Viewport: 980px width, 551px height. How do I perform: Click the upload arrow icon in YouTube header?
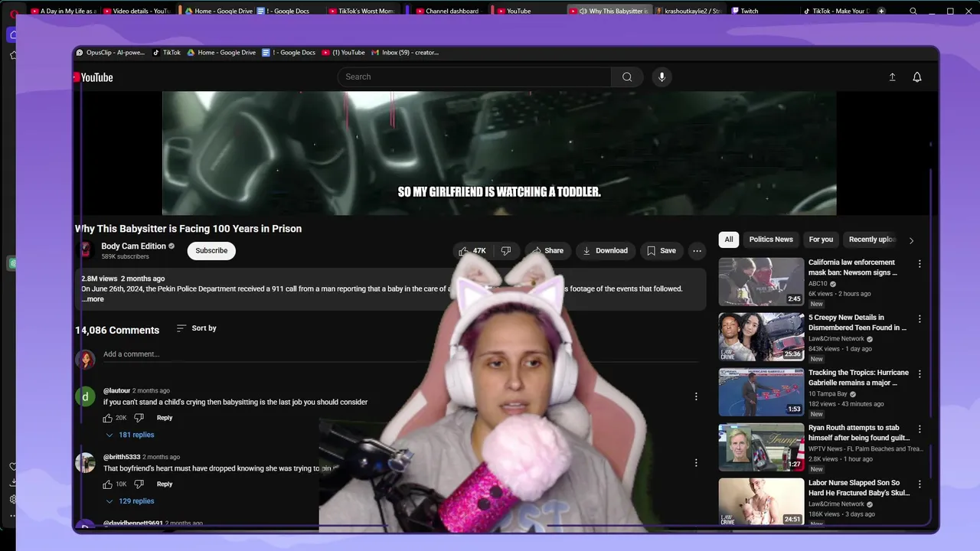(x=892, y=77)
